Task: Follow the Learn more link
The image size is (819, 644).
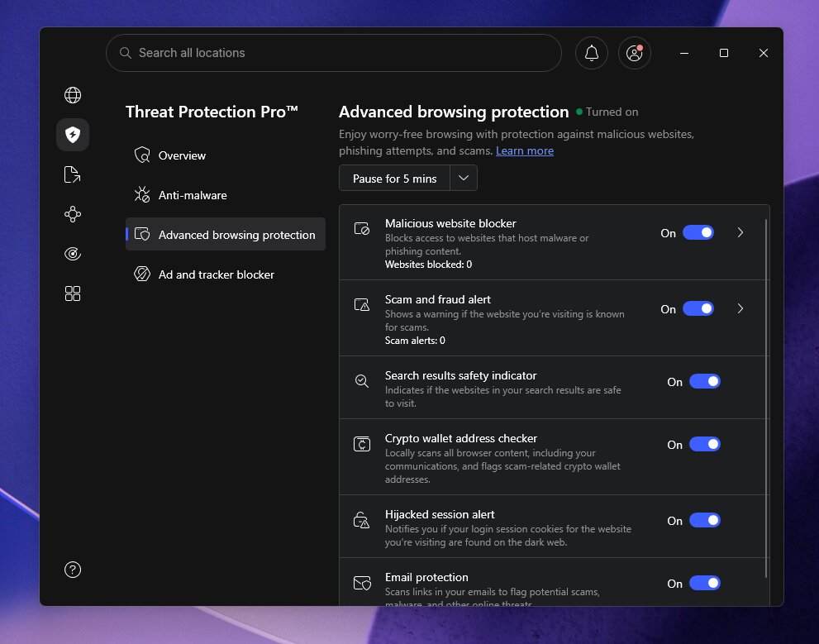Action: (525, 151)
